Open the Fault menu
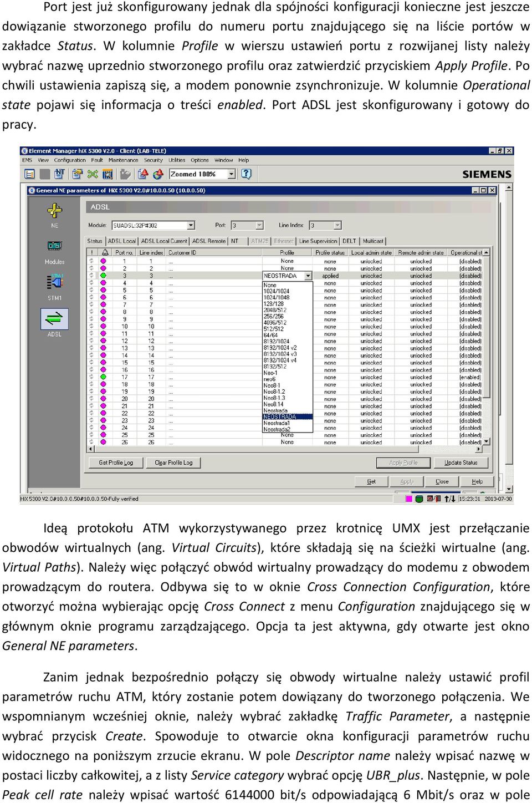This screenshot has height=803, width=532. pos(97,160)
